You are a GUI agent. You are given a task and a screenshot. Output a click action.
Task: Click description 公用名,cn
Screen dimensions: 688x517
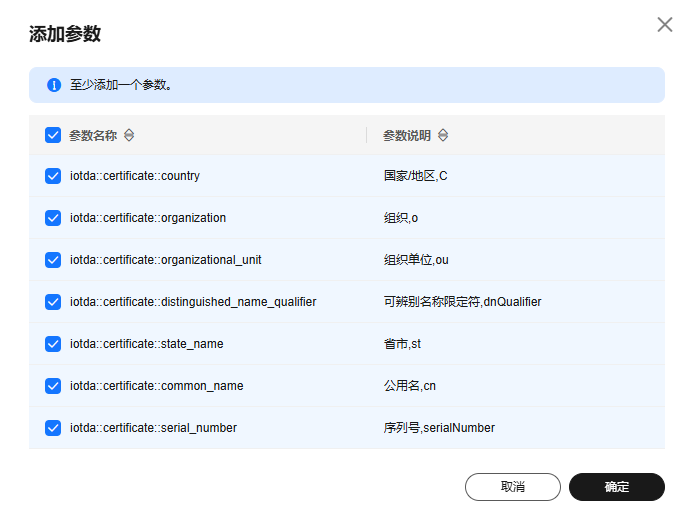[410, 386]
